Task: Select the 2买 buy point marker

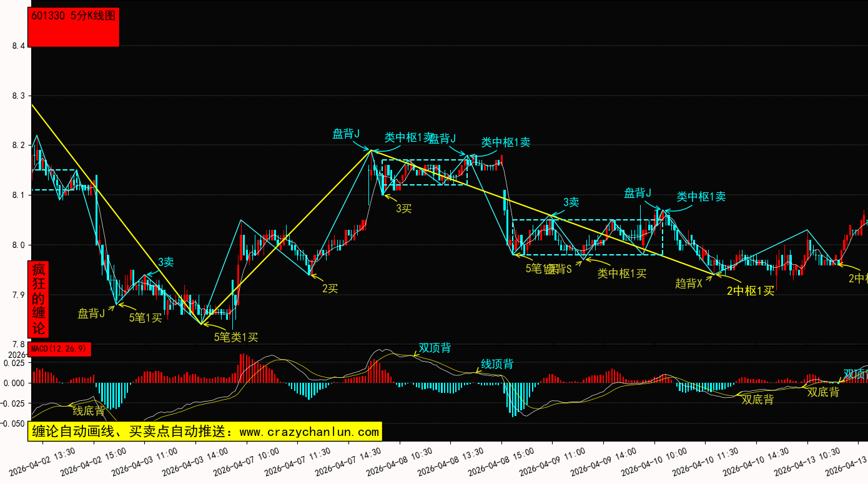Action: (330, 288)
